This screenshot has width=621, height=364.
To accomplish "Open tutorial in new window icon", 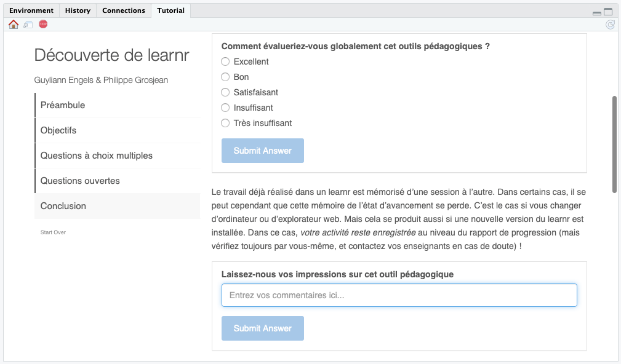I will pyautogui.click(x=28, y=25).
